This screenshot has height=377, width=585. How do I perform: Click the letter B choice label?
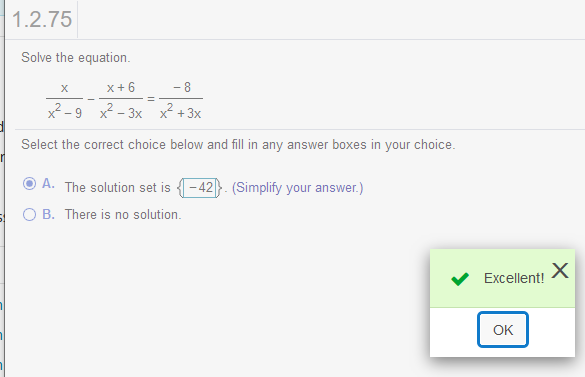point(49,214)
